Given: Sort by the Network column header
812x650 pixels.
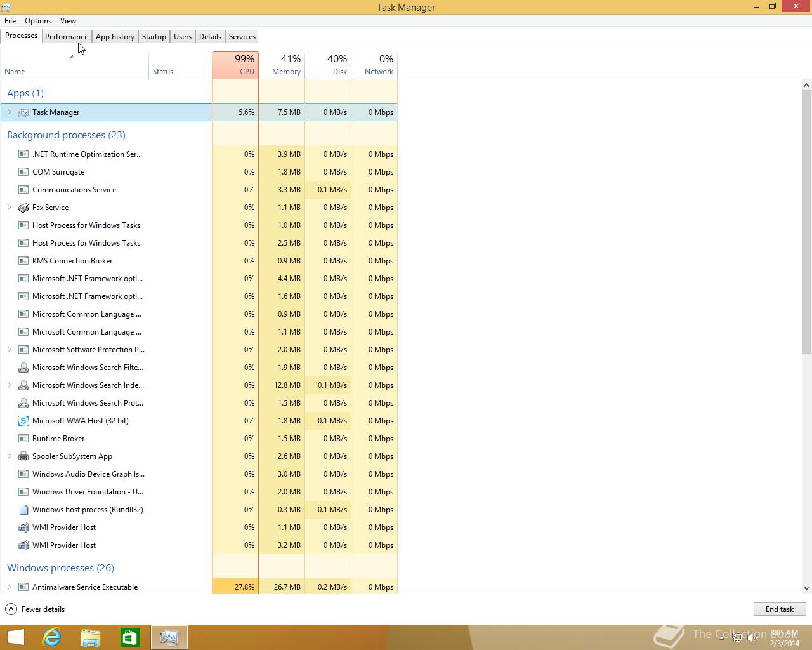Looking at the screenshot, I should click(x=374, y=65).
